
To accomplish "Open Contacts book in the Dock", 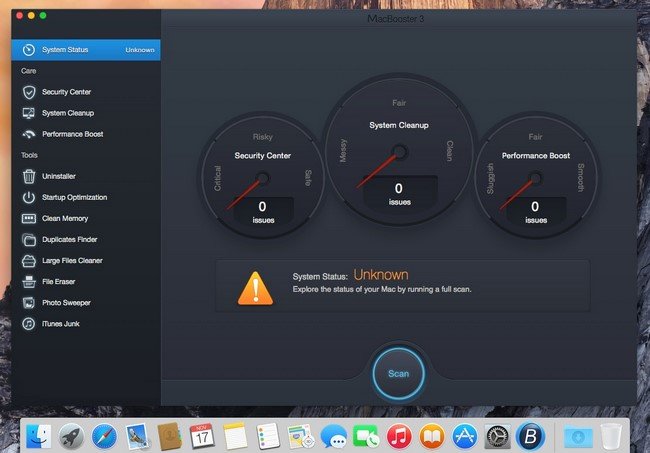I will pyautogui.click(x=170, y=436).
